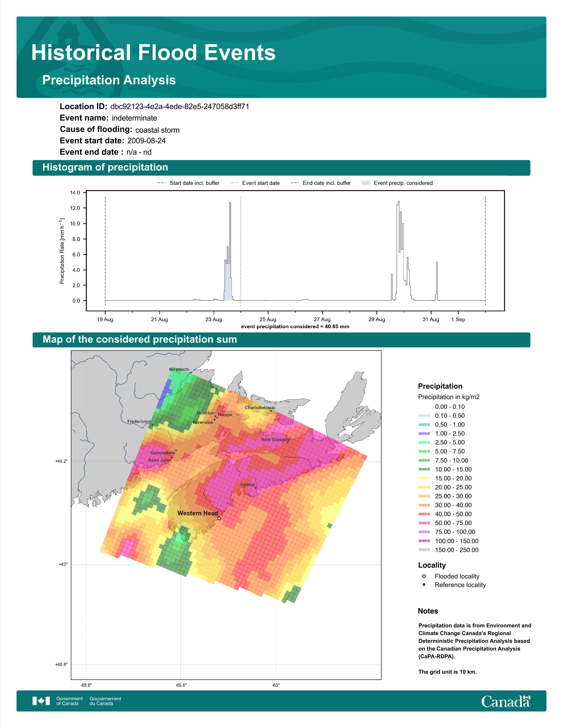This screenshot has width=563, height=728.
Task: Click the 150.00 - 250.00 precipitation swatch
Action: pyautogui.click(x=424, y=550)
